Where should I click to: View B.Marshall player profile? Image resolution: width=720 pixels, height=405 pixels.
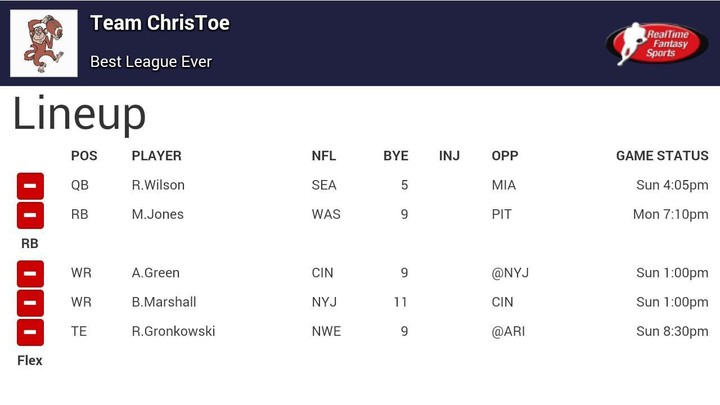click(x=164, y=301)
